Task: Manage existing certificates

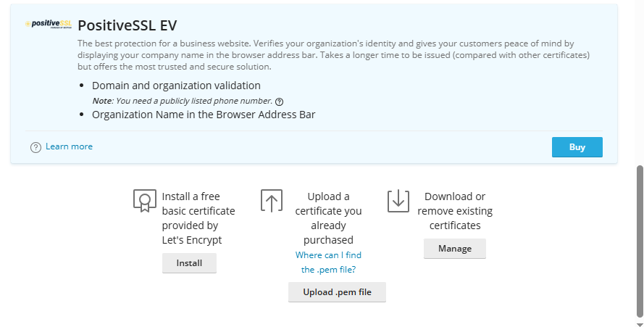Action: 455,249
